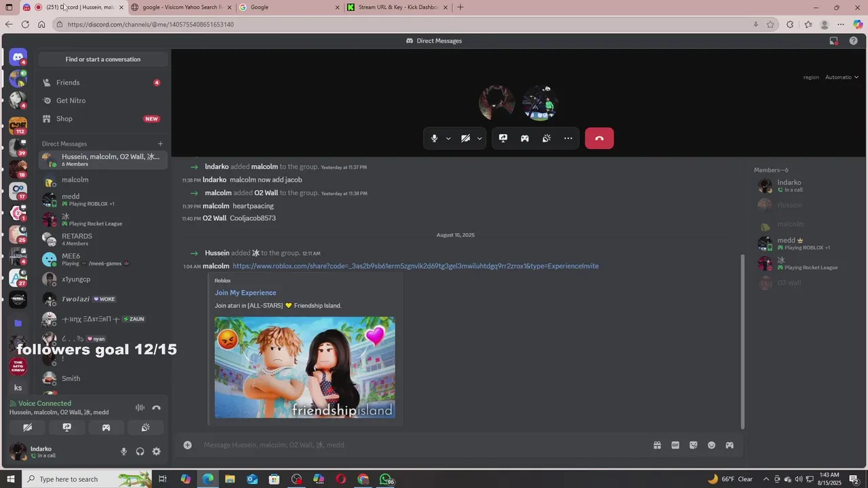Open the RETARDS group DM
The image size is (868, 488).
pyautogui.click(x=103, y=239)
